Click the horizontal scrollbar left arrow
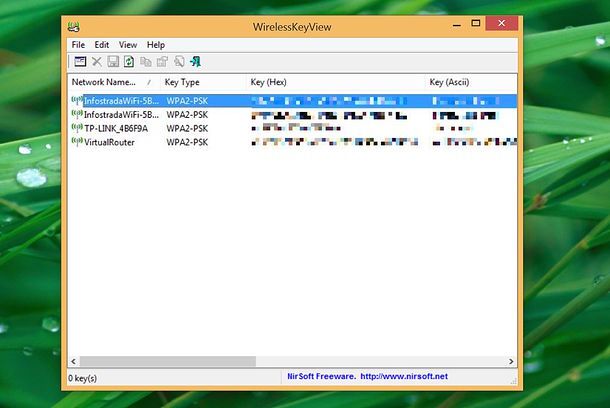The height and width of the screenshot is (408, 610). tap(74, 361)
